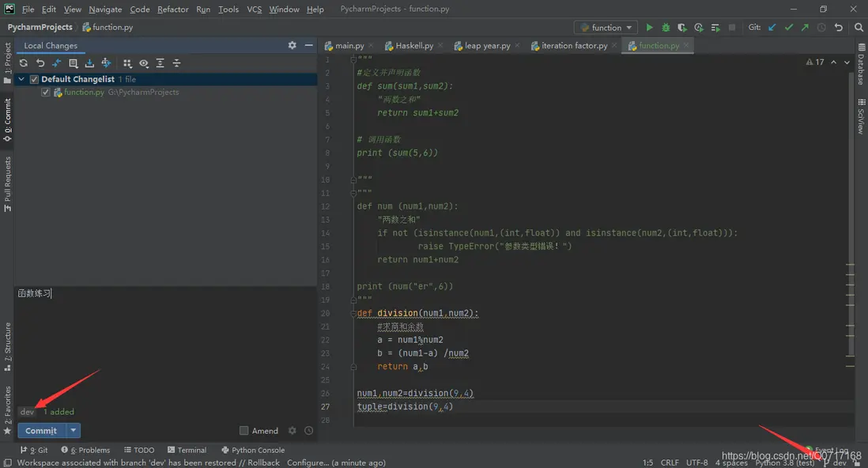The height and width of the screenshot is (468, 868).
Task: Toggle the Default Changelist checkbox
Action: click(35, 79)
